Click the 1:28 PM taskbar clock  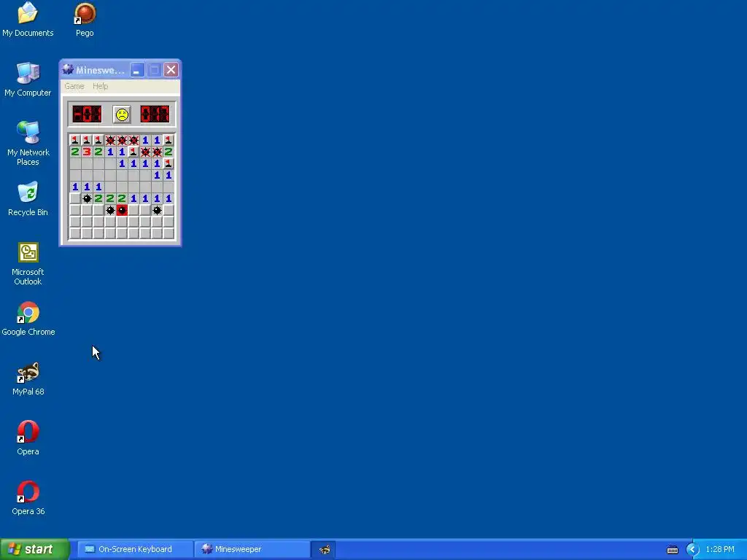pyautogui.click(x=720, y=550)
